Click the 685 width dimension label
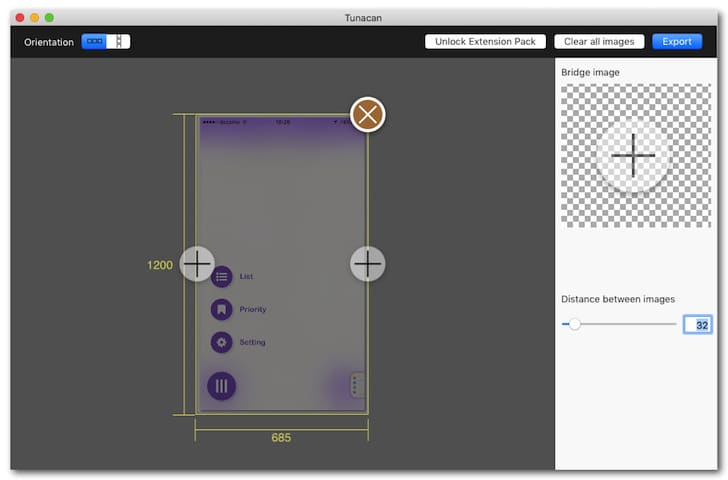The height and width of the screenshot is (480, 728). (281, 437)
